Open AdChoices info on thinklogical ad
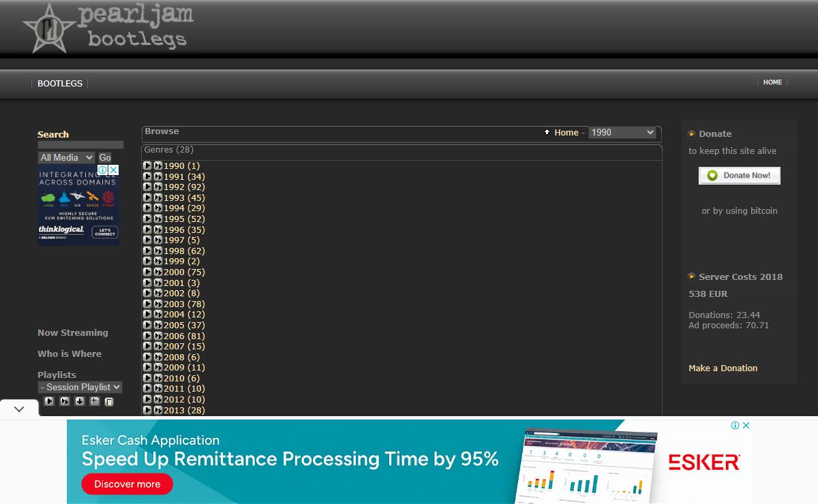 [103, 170]
